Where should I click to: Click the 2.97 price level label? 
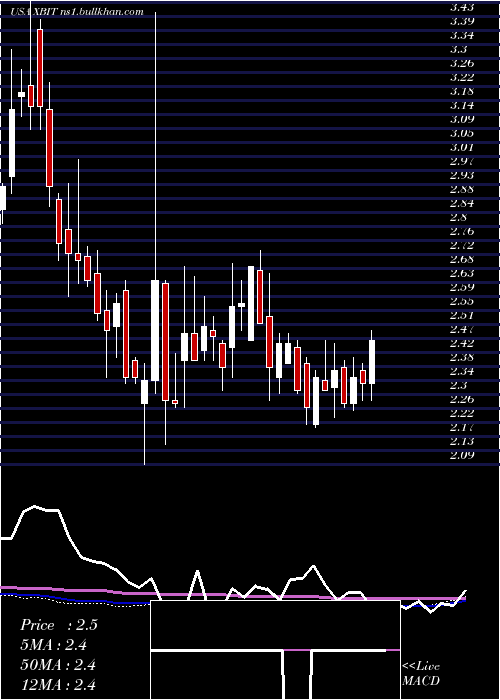click(x=462, y=161)
